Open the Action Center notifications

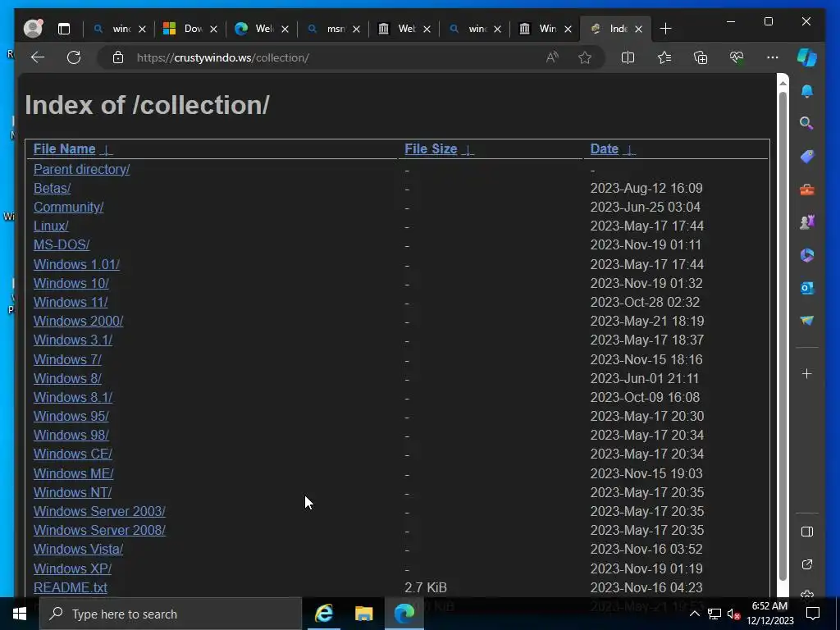point(813,614)
